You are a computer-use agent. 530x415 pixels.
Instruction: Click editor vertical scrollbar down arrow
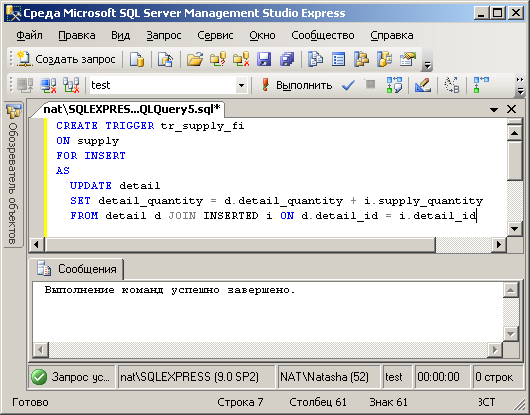514,229
